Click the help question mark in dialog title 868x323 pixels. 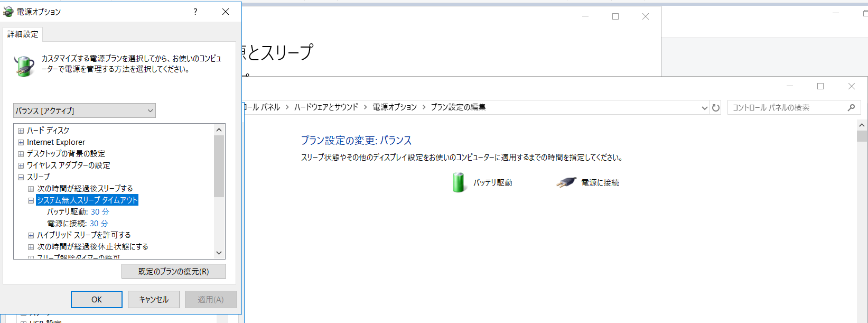(x=195, y=12)
